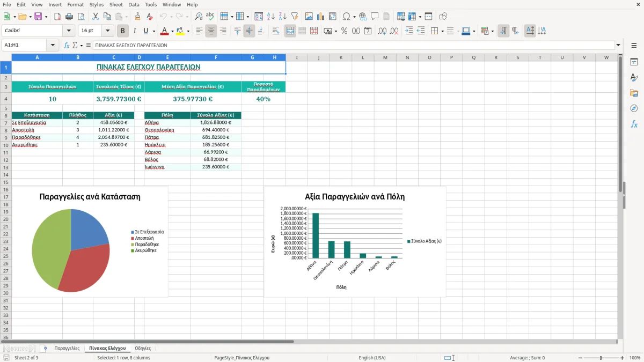
Task: Expand the Name Box dropdown arrow
Action: 53,46
